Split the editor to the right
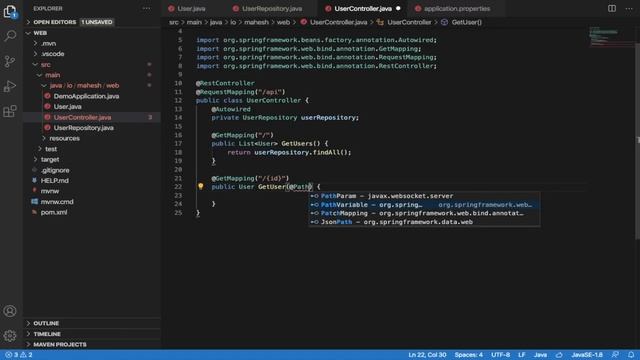The image size is (640, 360). point(611,8)
